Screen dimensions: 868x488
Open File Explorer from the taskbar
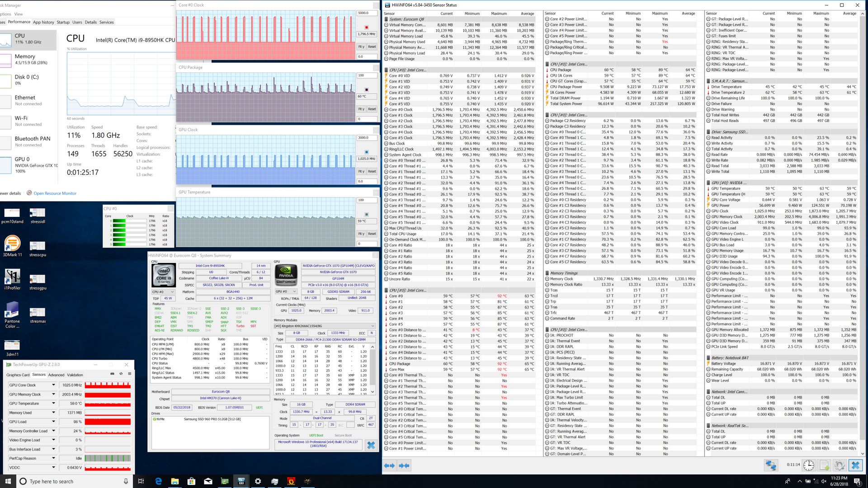[175, 481]
